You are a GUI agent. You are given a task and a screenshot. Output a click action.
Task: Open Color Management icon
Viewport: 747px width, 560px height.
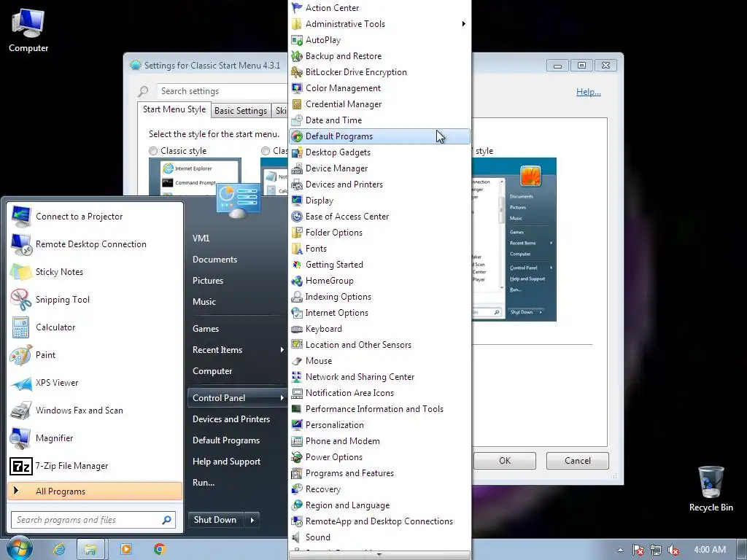(x=297, y=88)
